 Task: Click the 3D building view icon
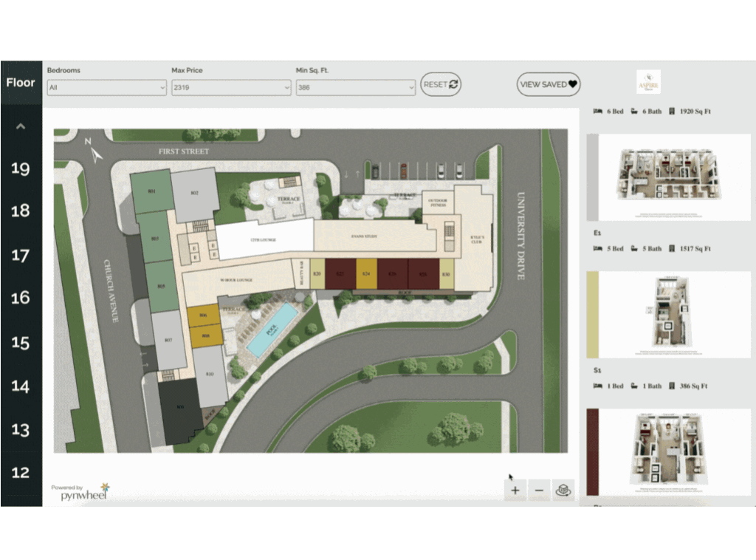(563, 490)
